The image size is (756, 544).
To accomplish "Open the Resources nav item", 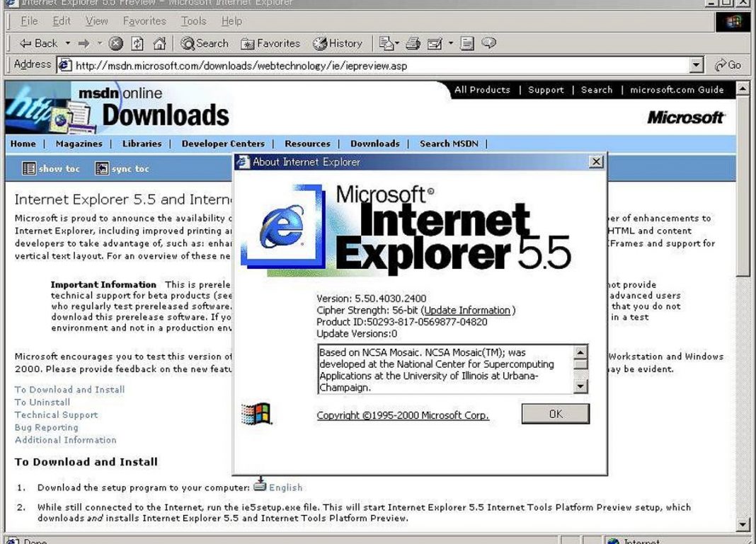I will pos(307,144).
